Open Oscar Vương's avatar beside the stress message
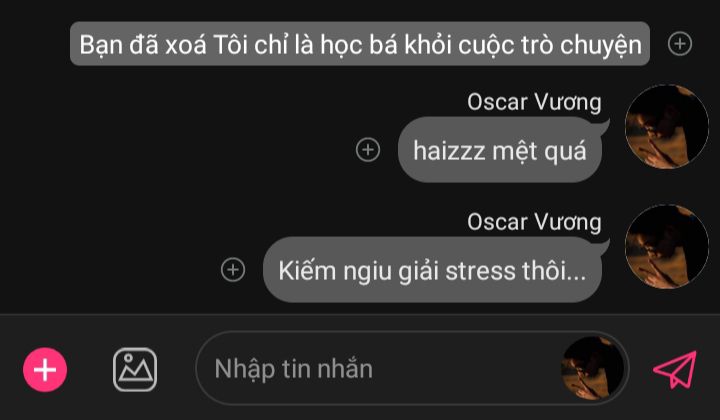The width and height of the screenshot is (720, 420). (667, 247)
